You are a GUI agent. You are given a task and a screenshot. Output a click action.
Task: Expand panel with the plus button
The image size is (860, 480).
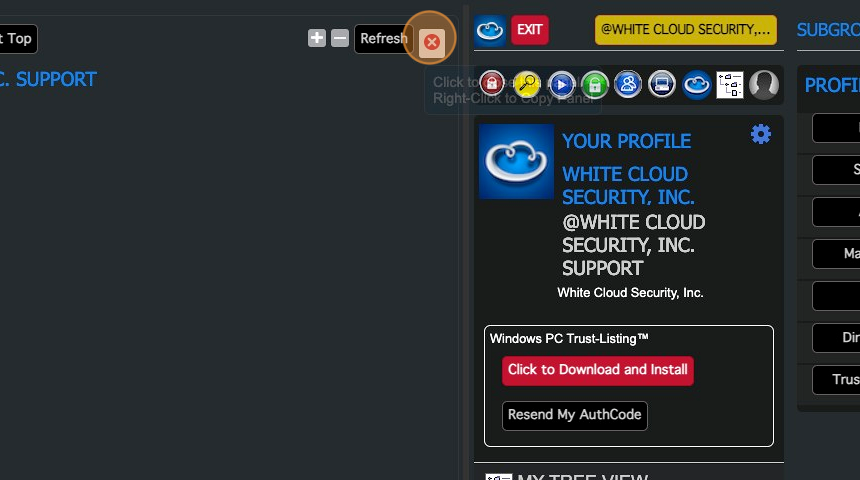[317, 38]
